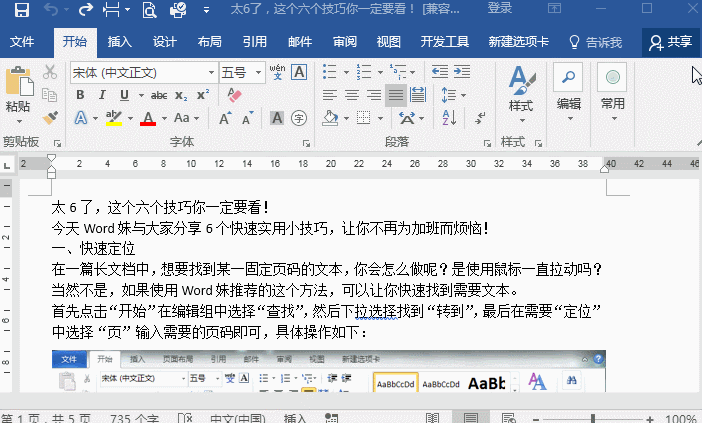Click the Borders icon
Image resolution: width=702 pixels, height=423 pixels.
tap(364, 118)
